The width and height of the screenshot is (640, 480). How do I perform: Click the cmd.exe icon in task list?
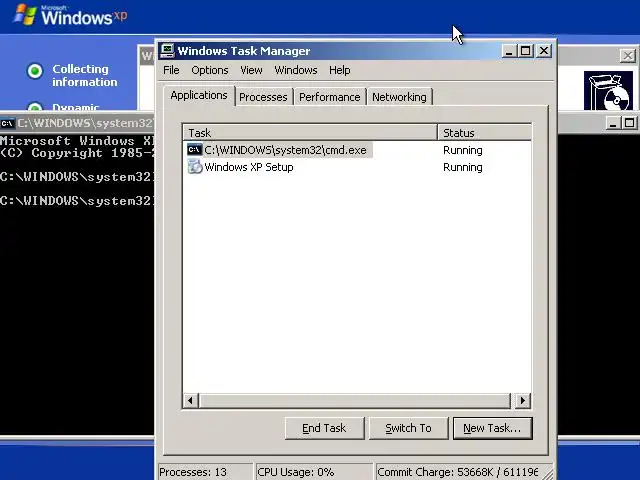pos(194,150)
